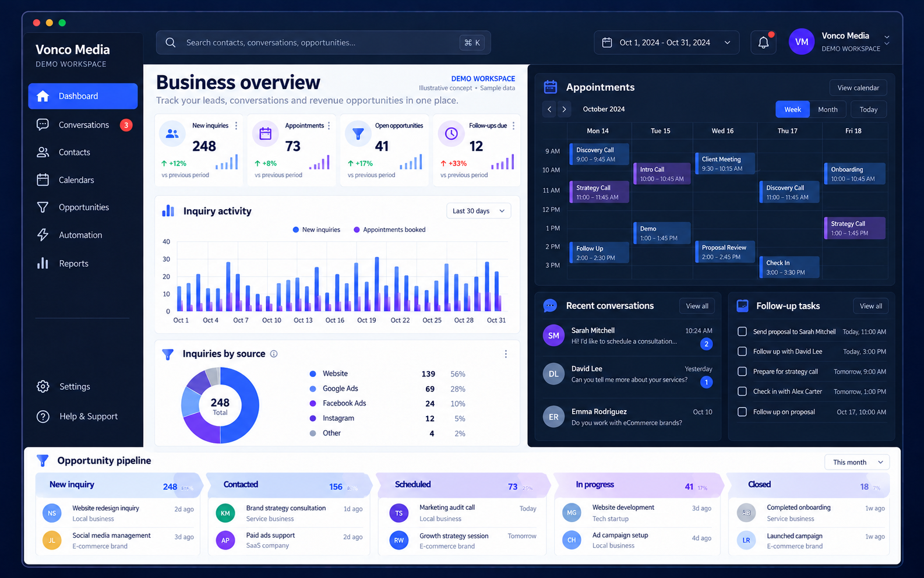Click the Website legend color dot
924x578 pixels.
point(313,374)
